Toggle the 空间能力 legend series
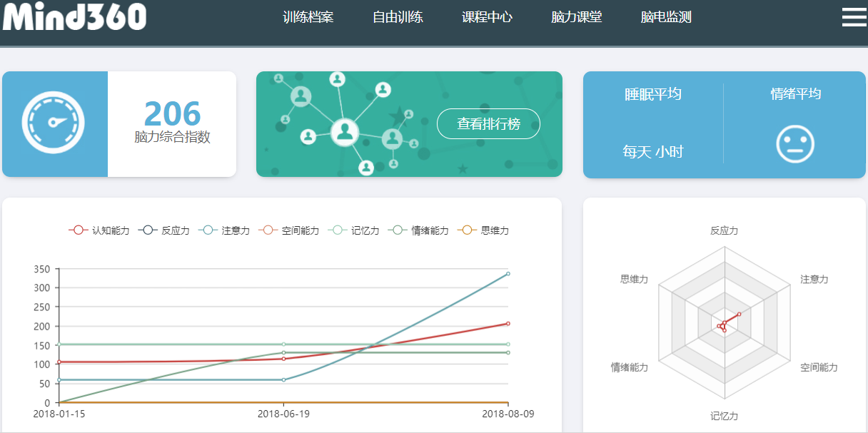 coord(289,230)
